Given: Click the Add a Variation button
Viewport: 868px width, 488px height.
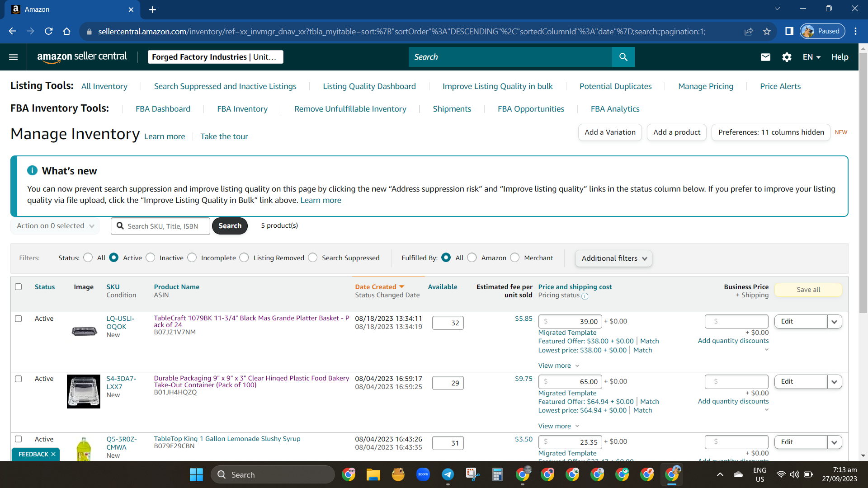Looking at the screenshot, I should pyautogui.click(x=610, y=132).
